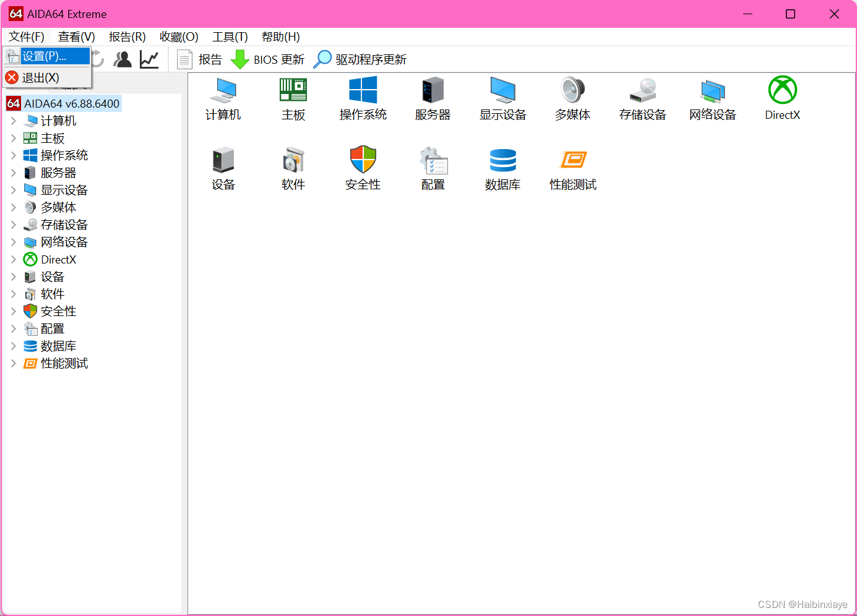
Task: Click the user profile icon on toolbar
Action: click(122, 59)
